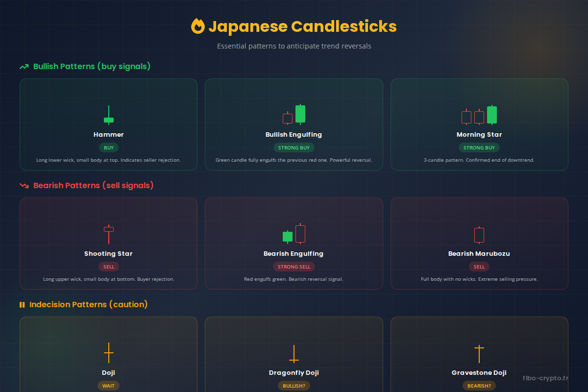
Task: Click the pause icon beside Indecision Patterns
Action: tap(22, 304)
